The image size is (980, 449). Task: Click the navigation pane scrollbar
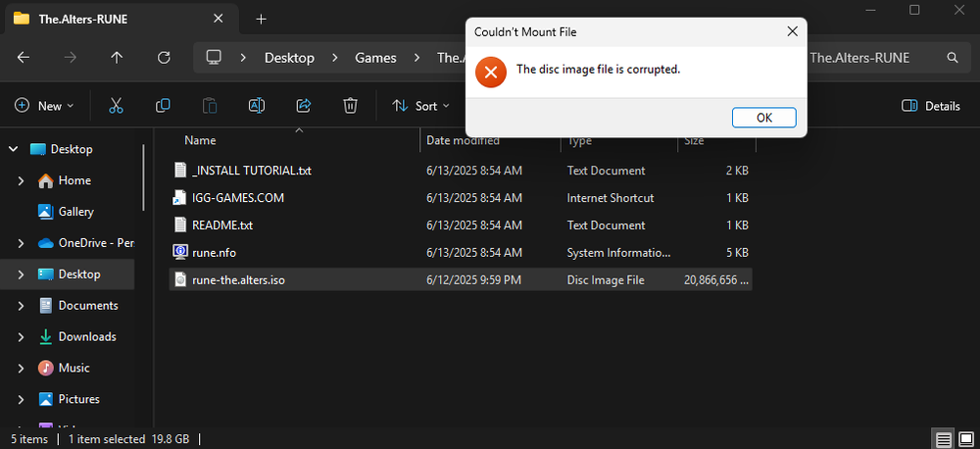tap(144, 178)
